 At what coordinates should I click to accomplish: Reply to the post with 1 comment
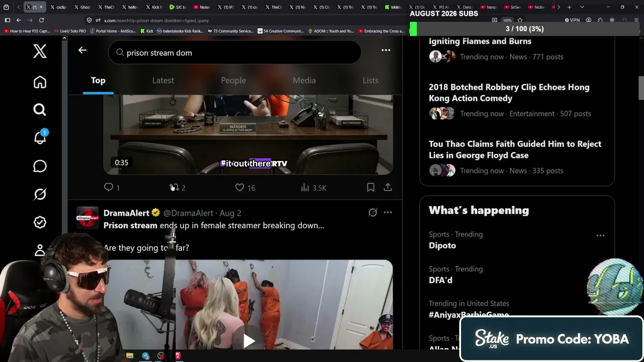[112, 188]
